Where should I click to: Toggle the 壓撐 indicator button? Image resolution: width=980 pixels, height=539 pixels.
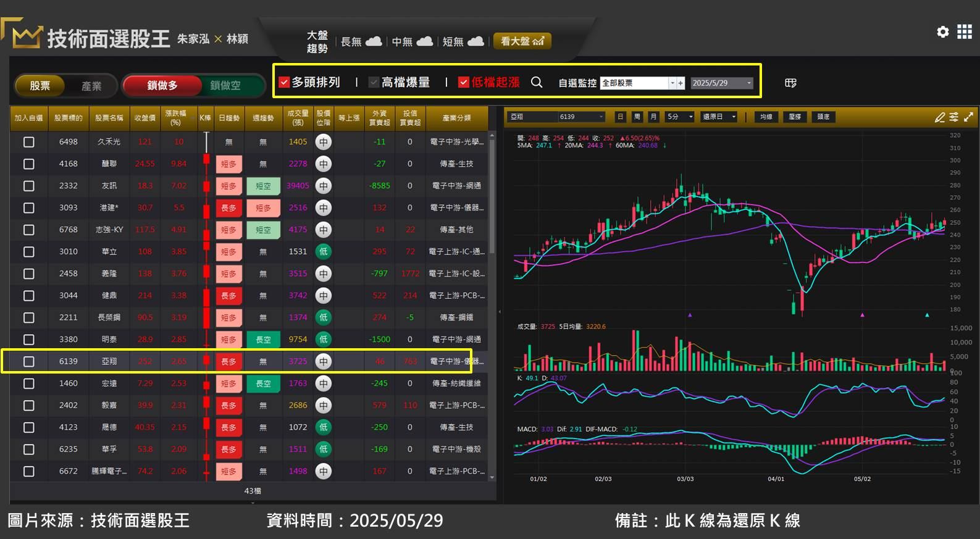[x=795, y=117]
